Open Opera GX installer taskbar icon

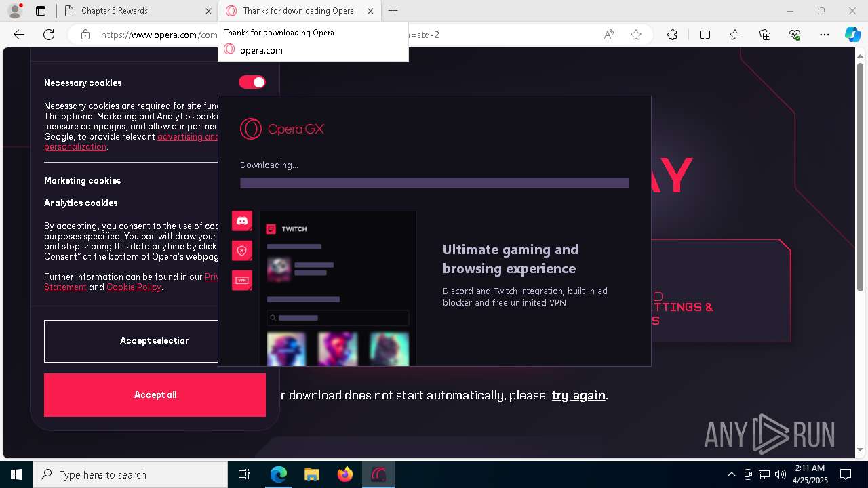378,474
